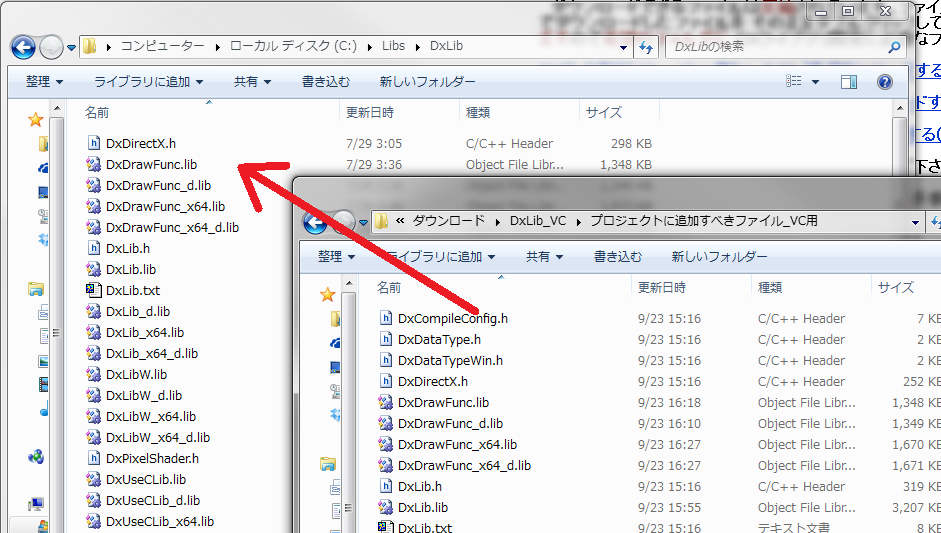
Task: Select DxDrawFunc_x64.lib in DxLib window
Action: point(166,206)
